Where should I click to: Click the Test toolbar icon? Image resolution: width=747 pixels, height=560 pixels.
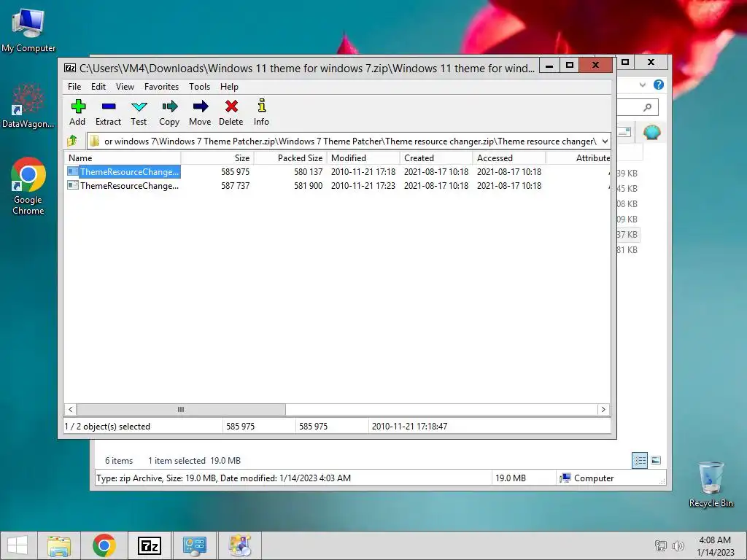coord(139,112)
